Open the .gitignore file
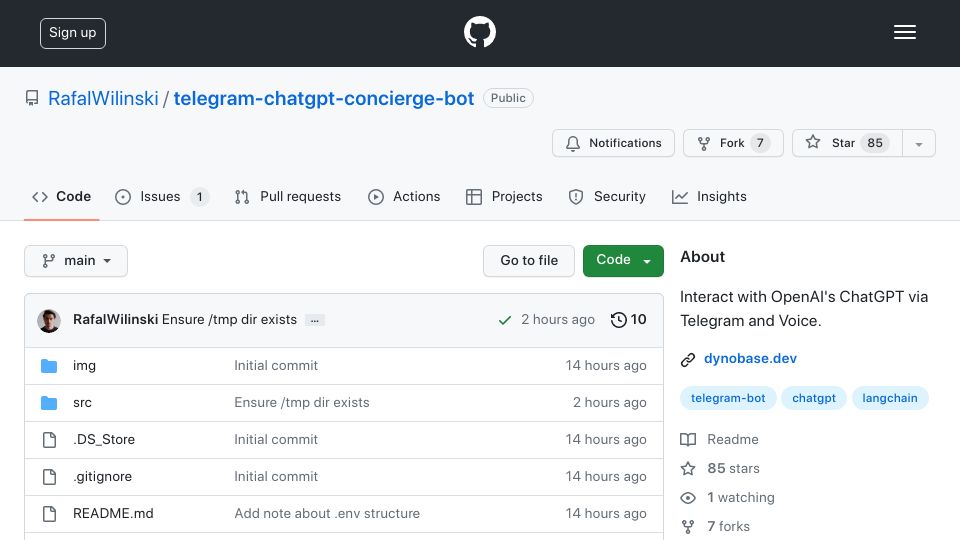The image size is (960, 540). tap(102, 476)
